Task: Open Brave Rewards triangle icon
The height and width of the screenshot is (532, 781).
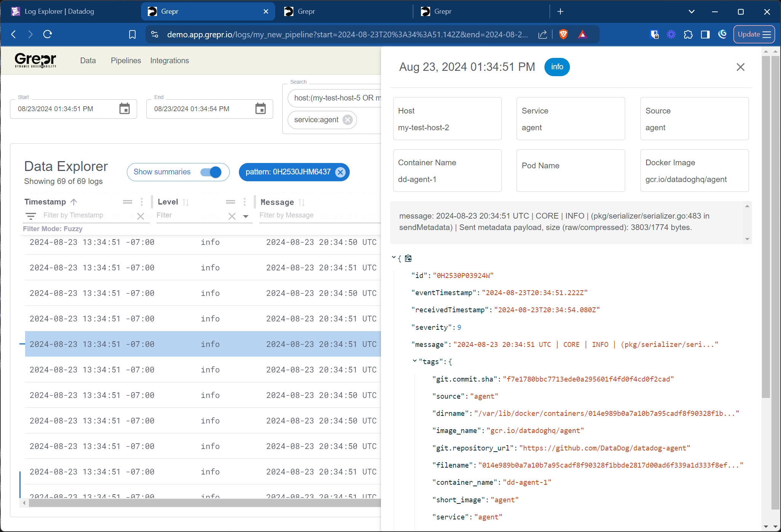Action: (x=583, y=35)
